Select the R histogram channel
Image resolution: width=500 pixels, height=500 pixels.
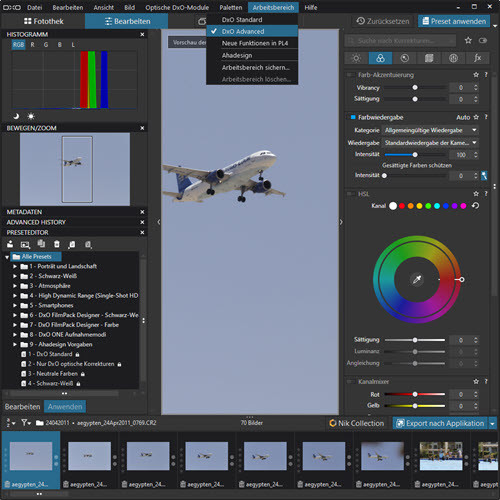(32, 45)
